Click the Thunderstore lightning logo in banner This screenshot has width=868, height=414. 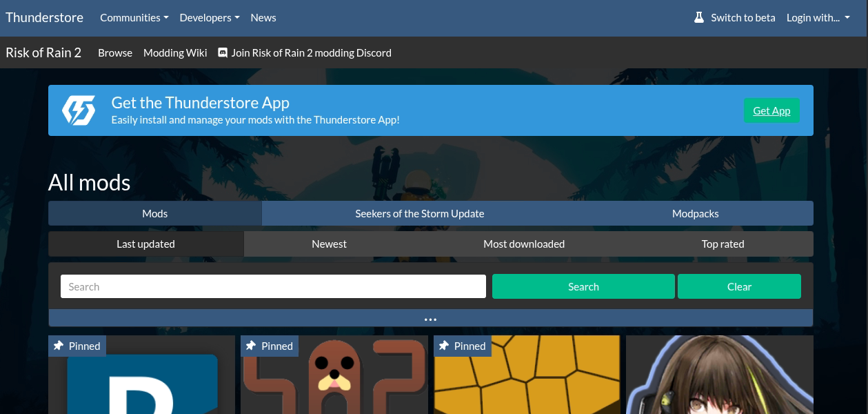click(79, 110)
